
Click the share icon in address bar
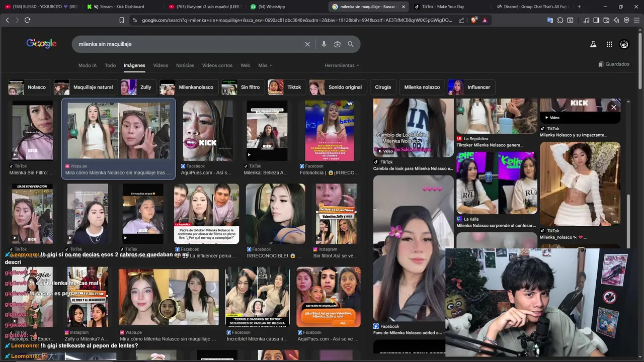[461, 20]
